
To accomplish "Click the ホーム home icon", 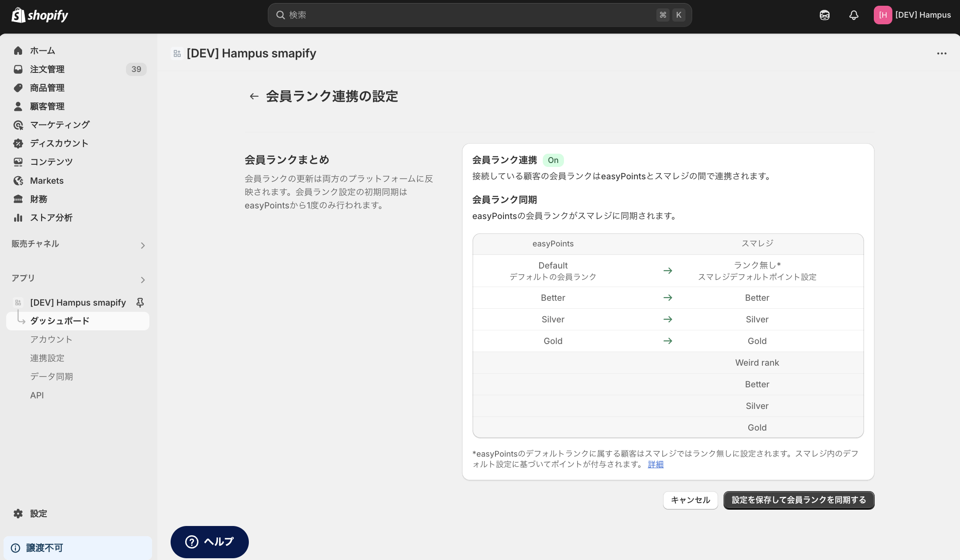I will tap(18, 50).
